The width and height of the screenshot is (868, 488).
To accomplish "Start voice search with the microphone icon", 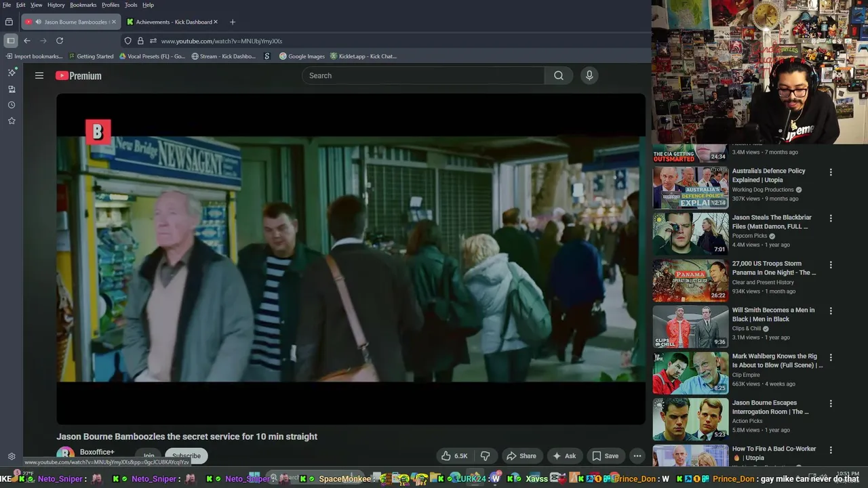I will 589,76.
